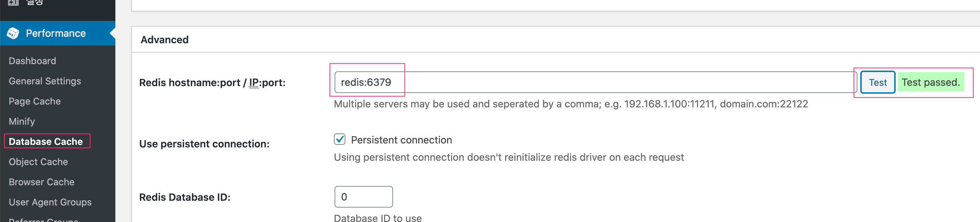Go to User Agent Groups

[50, 202]
